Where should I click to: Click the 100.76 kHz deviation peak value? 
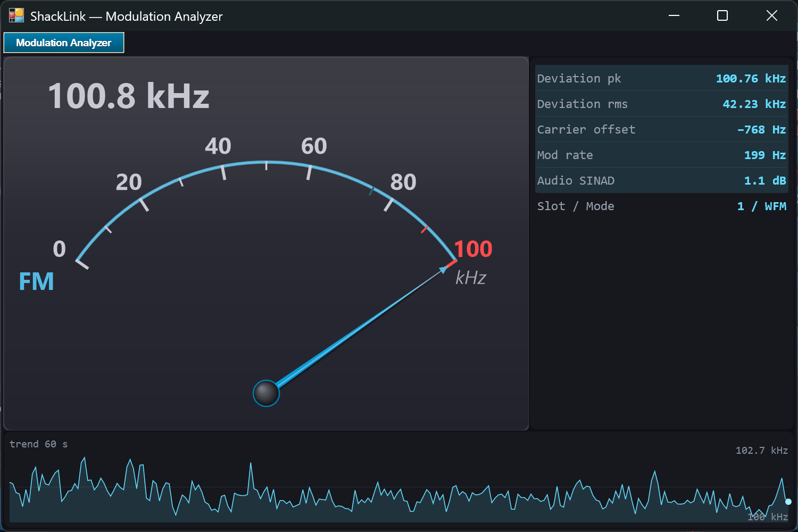tap(751, 79)
